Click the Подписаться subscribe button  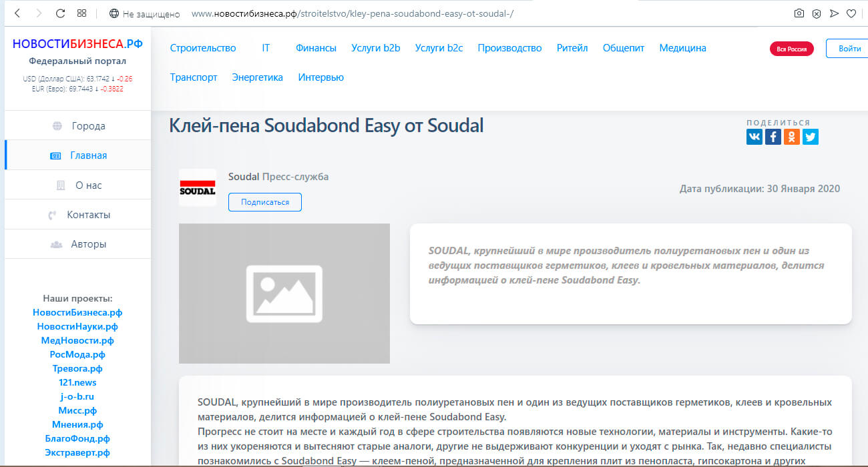point(265,202)
